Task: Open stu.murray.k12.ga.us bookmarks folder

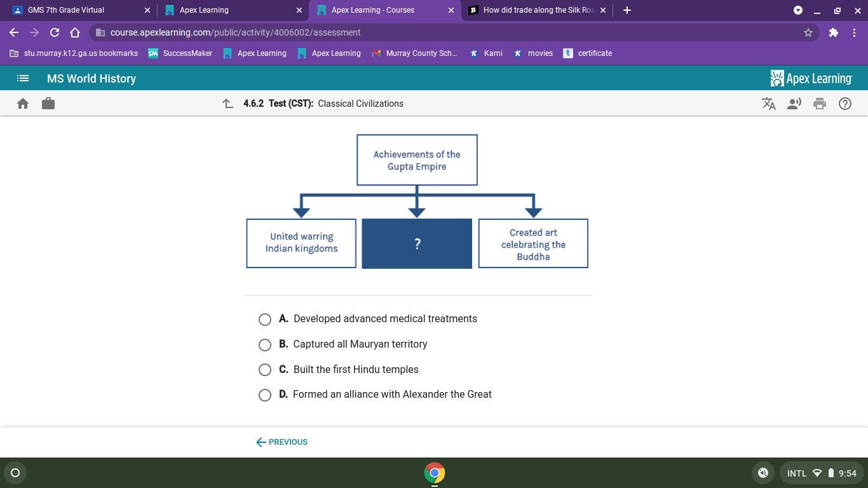Action: tap(74, 53)
